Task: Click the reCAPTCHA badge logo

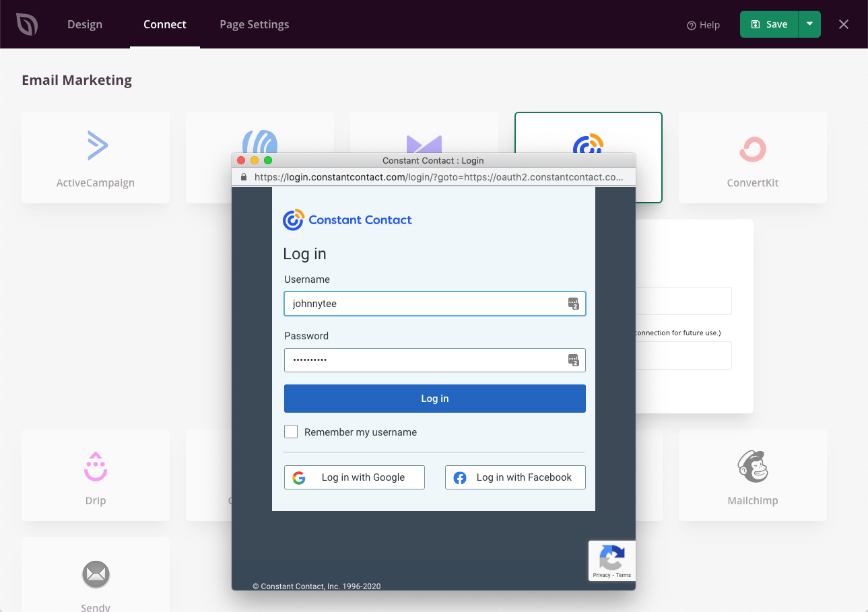Action: tap(611, 558)
